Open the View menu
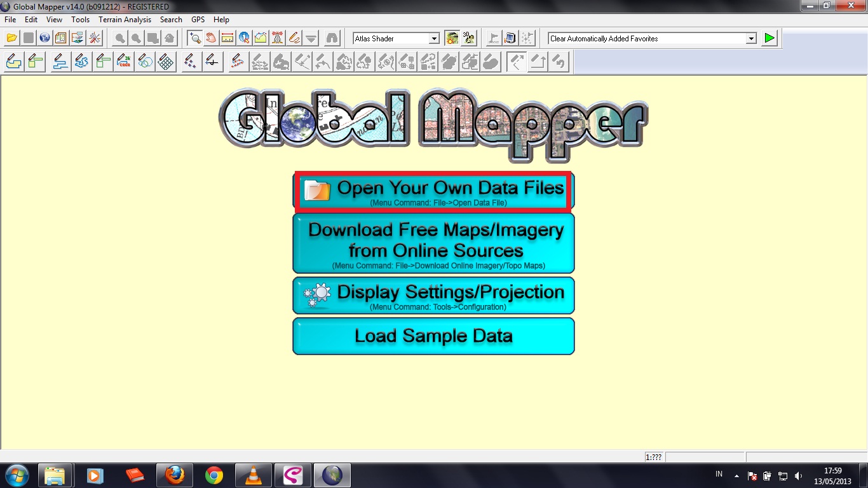 coord(54,20)
